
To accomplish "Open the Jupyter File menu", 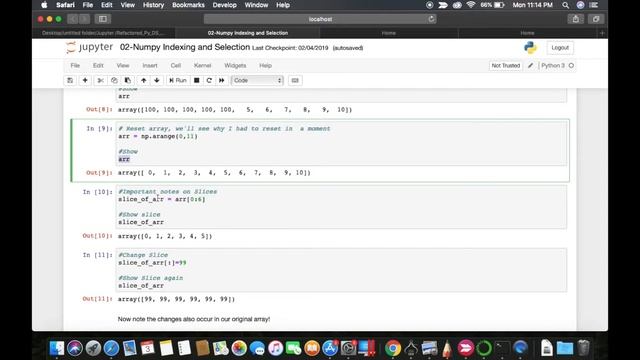I will tap(75, 65).
